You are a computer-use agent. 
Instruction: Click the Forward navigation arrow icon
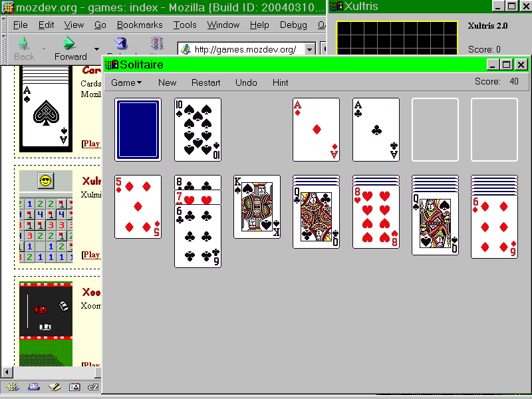[x=68, y=44]
